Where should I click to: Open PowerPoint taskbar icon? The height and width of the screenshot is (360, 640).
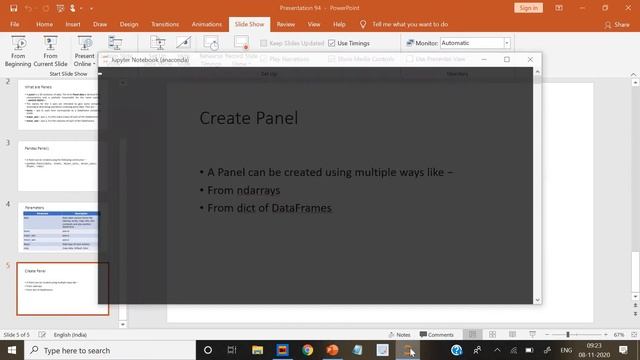pos(332,350)
